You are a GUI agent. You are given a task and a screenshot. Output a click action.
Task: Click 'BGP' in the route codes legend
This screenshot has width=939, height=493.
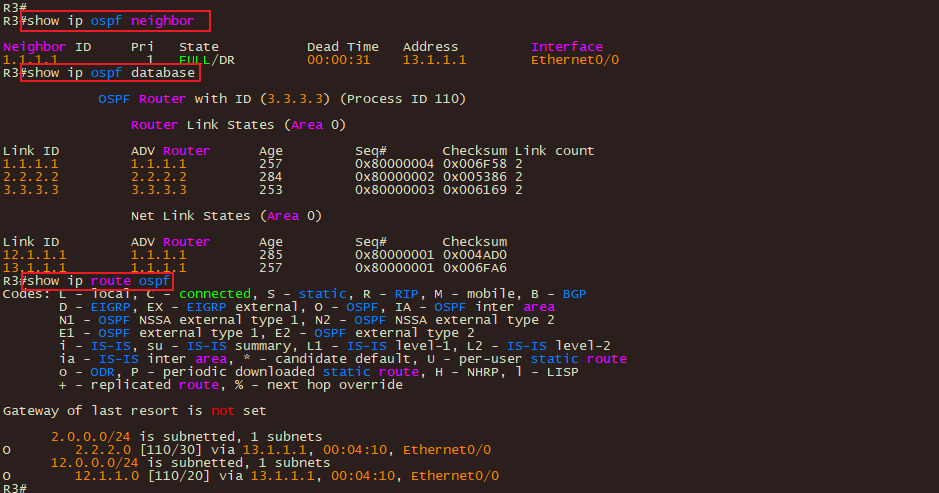tap(574, 294)
